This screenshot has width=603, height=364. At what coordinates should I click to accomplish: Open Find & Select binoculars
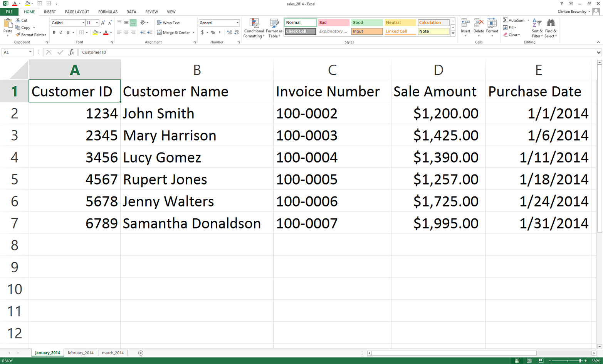(551, 28)
